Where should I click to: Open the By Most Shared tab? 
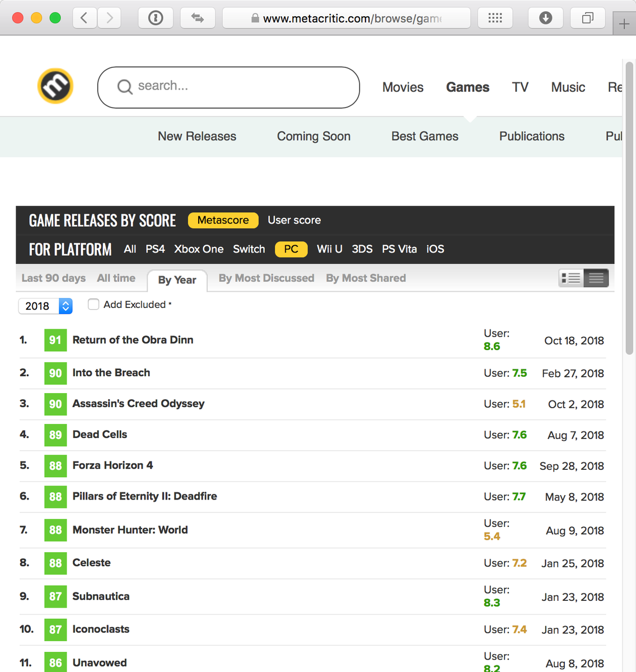[x=366, y=278]
